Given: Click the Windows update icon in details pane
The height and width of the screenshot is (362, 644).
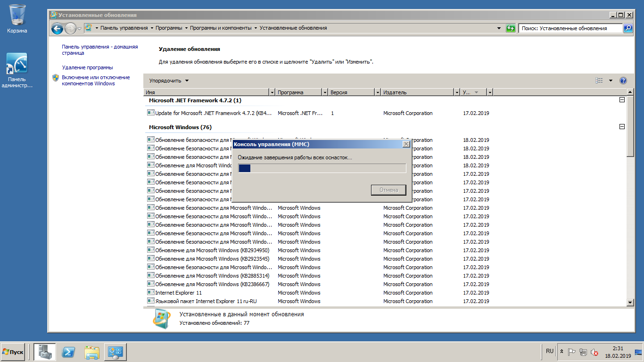Looking at the screenshot, I should click(162, 318).
